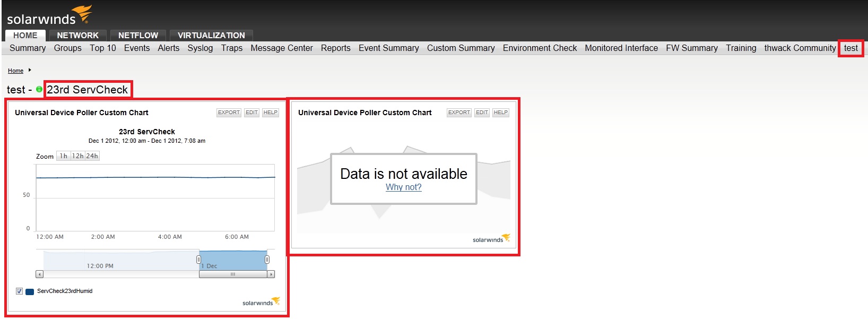The height and width of the screenshot is (319, 868).
Task: Open the Groups menu item
Action: 68,48
